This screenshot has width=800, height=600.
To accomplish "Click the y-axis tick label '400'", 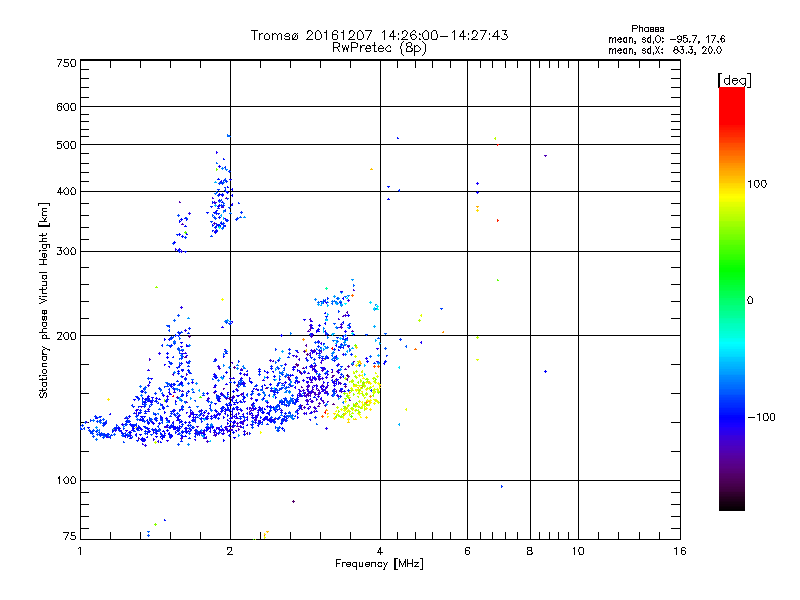I will pyautogui.click(x=66, y=192).
